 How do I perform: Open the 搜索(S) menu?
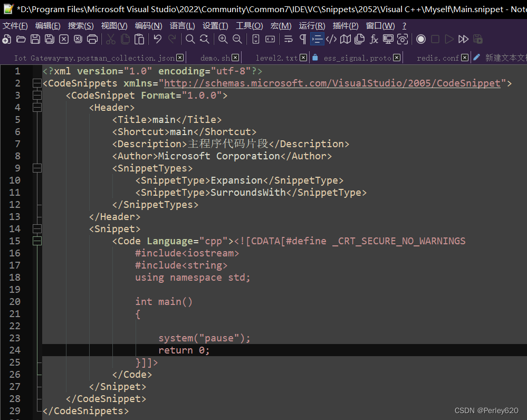pos(81,25)
